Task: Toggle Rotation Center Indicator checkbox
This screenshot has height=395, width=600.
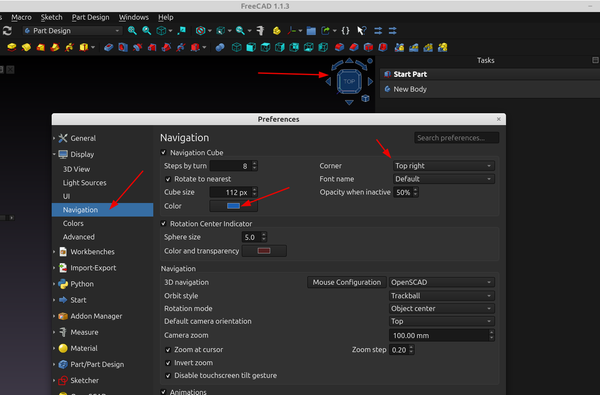Action: click(163, 224)
